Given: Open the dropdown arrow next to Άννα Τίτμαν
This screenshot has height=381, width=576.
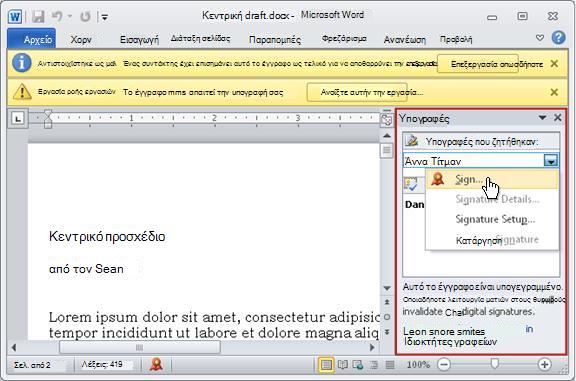Looking at the screenshot, I should pos(551,161).
